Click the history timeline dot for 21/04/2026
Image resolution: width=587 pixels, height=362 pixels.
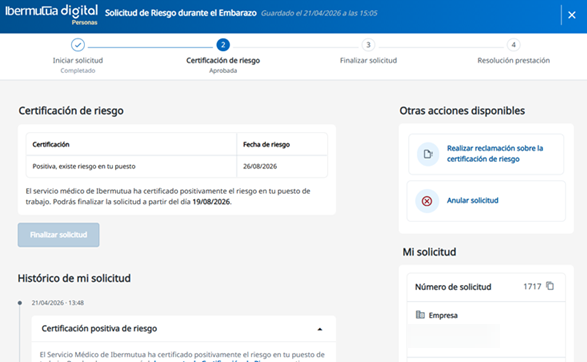click(x=20, y=303)
